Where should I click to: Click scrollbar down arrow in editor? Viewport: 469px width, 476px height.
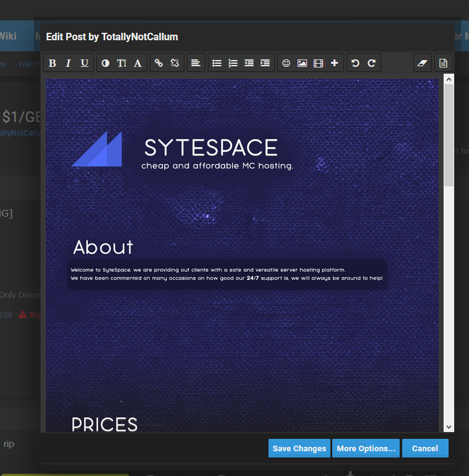click(449, 427)
